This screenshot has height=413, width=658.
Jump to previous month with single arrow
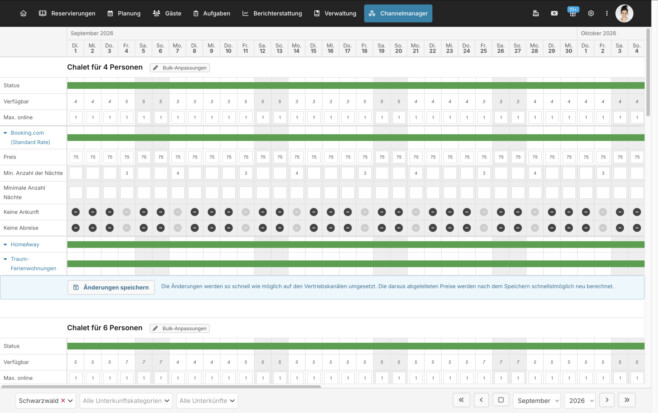tap(481, 400)
